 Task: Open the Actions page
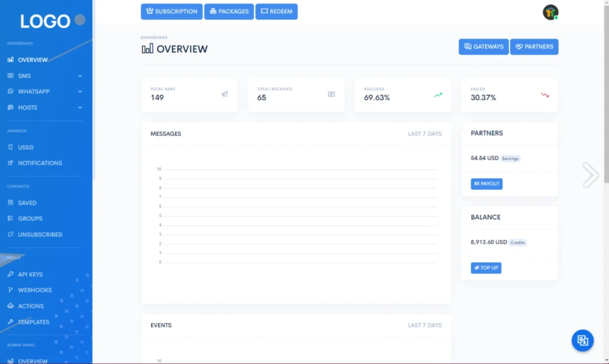(x=31, y=306)
